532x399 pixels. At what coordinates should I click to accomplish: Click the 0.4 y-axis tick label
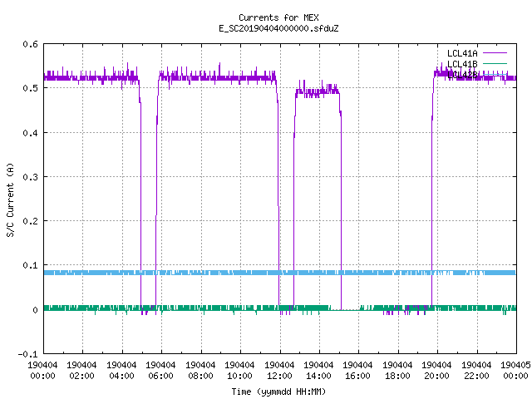tap(30, 133)
